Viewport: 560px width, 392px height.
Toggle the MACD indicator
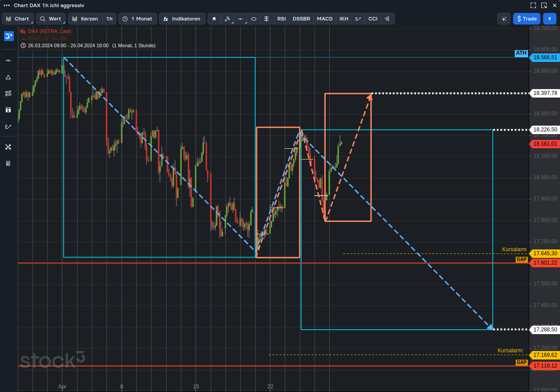(325, 19)
